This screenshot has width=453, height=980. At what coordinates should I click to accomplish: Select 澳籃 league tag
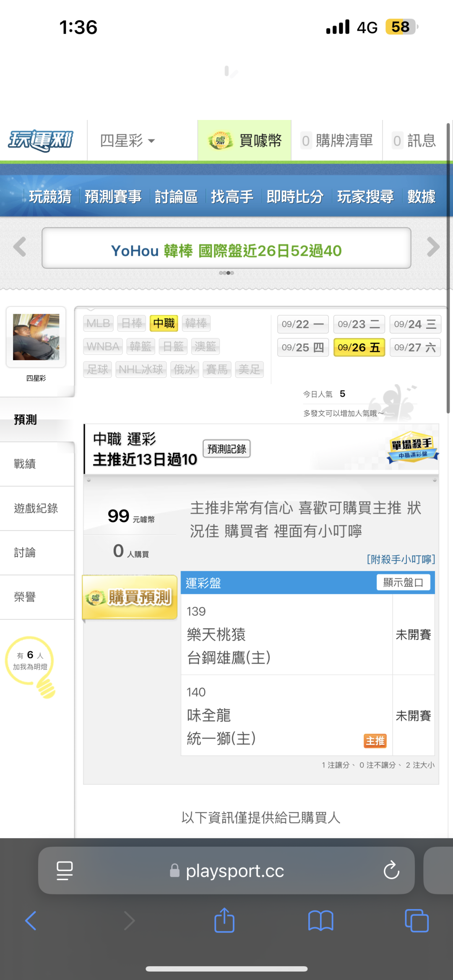point(206,346)
